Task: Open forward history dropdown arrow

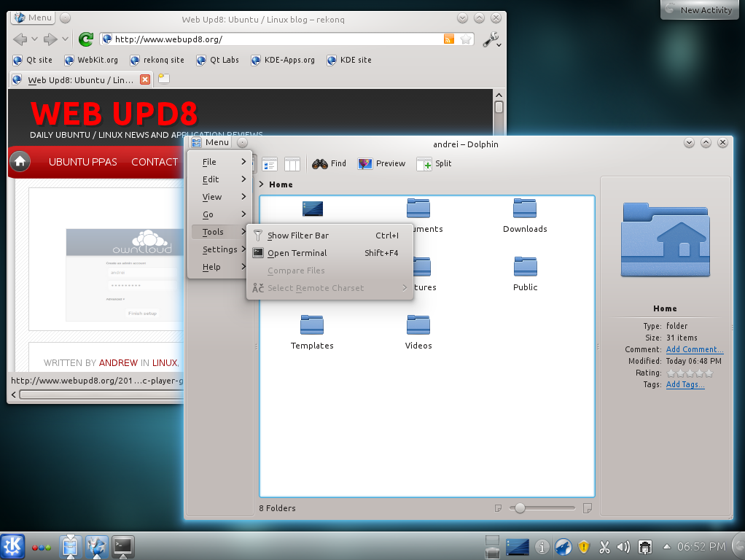Action: click(x=65, y=39)
